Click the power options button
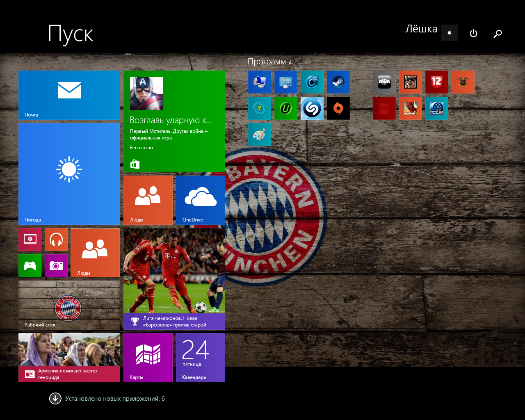The image size is (525, 420). point(473,33)
